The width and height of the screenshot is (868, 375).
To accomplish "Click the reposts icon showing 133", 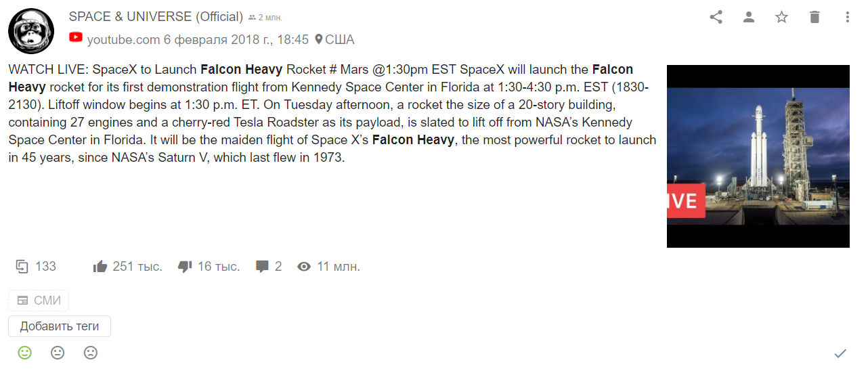I will pyautogui.click(x=22, y=266).
